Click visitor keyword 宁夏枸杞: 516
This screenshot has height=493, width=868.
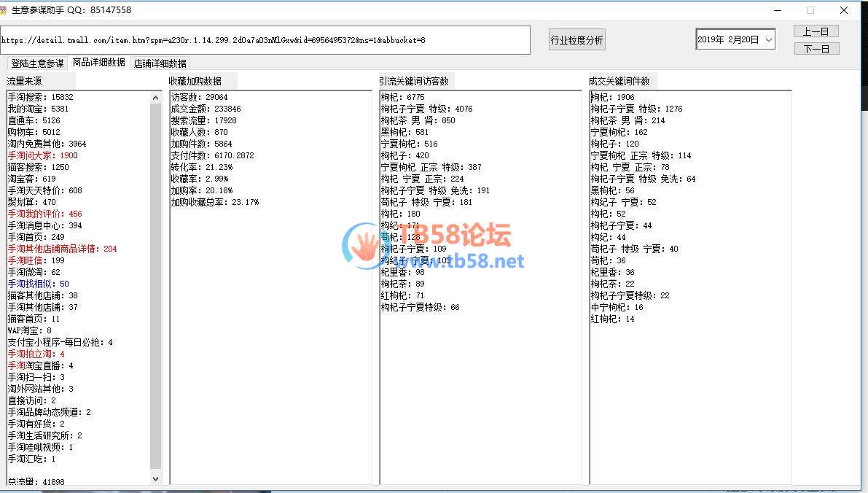pyautogui.click(x=409, y=144)
